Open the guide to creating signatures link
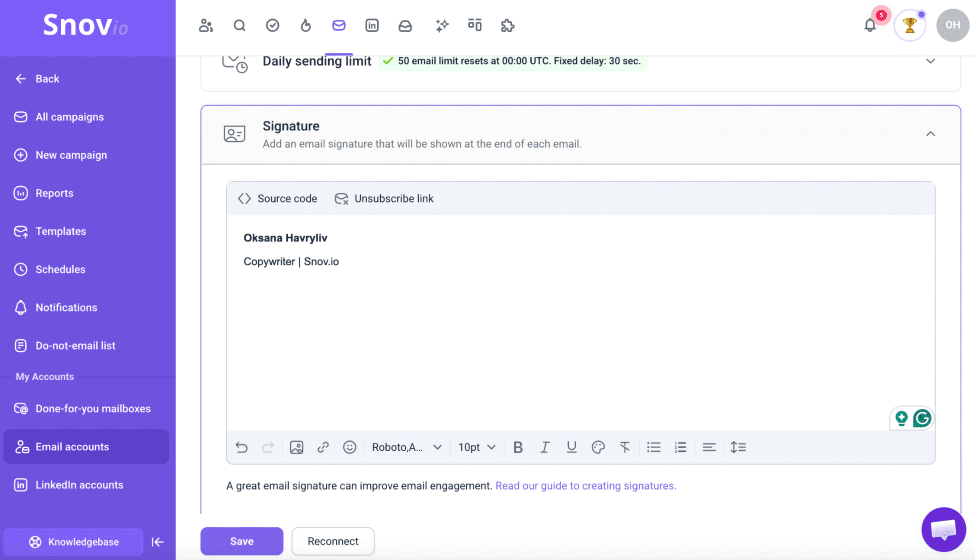975x560 pixels. click(585, 486)
